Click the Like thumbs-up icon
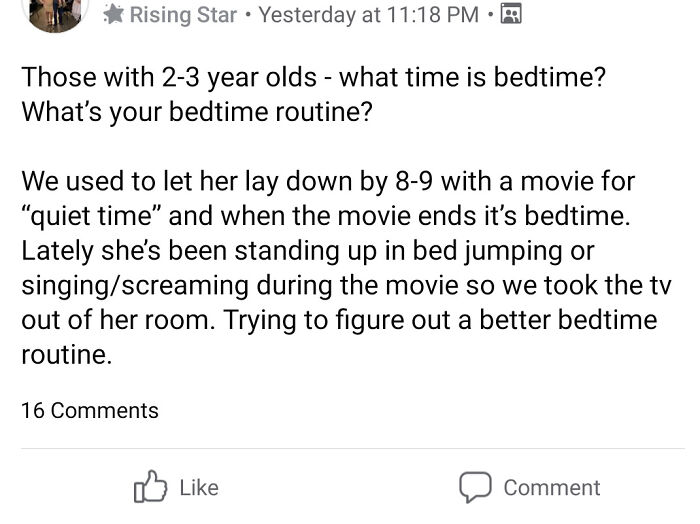700x524 pixels. [150, 487]
